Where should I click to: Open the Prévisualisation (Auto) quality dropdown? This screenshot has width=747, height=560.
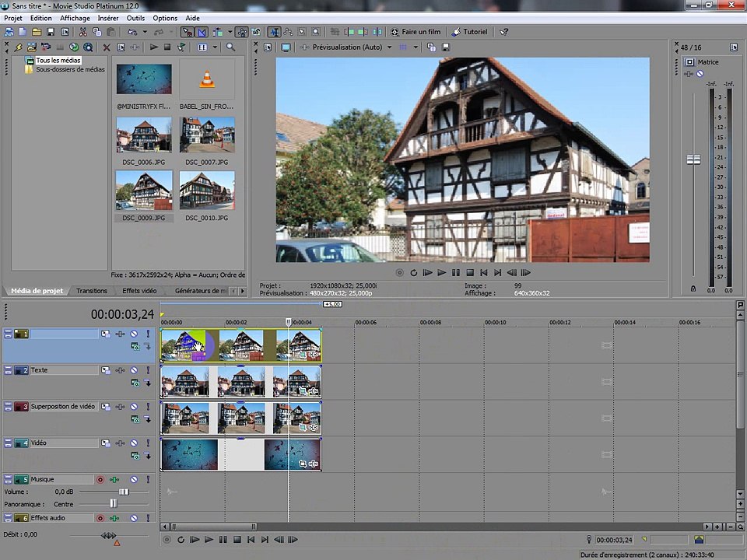(x=389, y=47)
